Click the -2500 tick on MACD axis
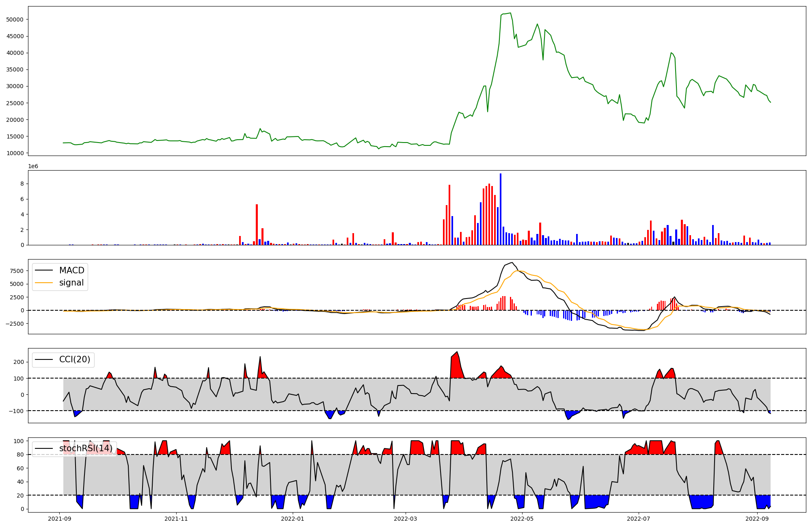 (x=15, y=324)
